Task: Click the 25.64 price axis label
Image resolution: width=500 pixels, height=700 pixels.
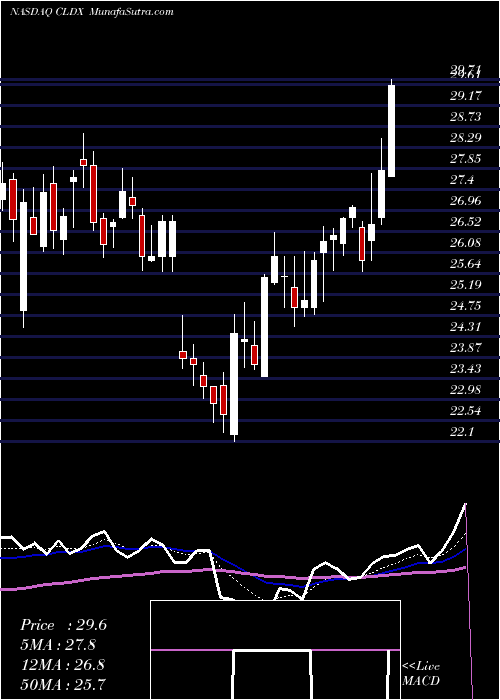Action: 466,263
